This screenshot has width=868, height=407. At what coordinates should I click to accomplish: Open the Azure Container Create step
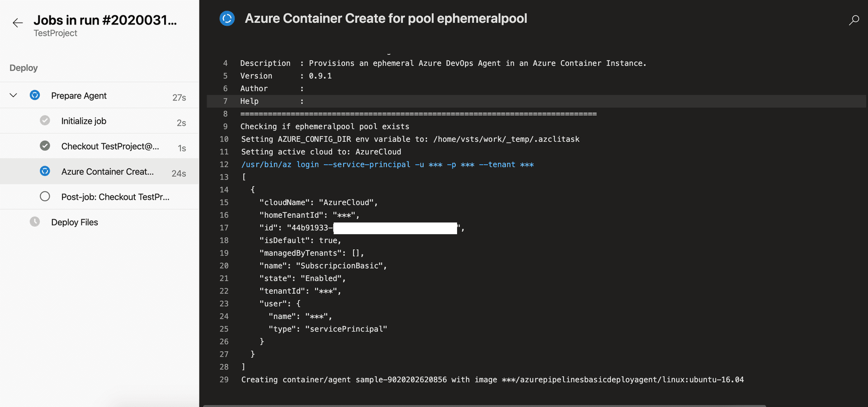pos(108,172)
